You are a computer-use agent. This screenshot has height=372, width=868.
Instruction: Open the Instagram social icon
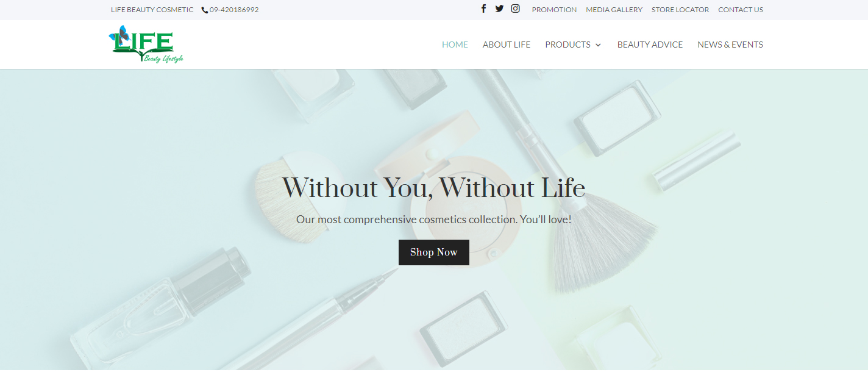pyautogui.click(x=515, y=9)
